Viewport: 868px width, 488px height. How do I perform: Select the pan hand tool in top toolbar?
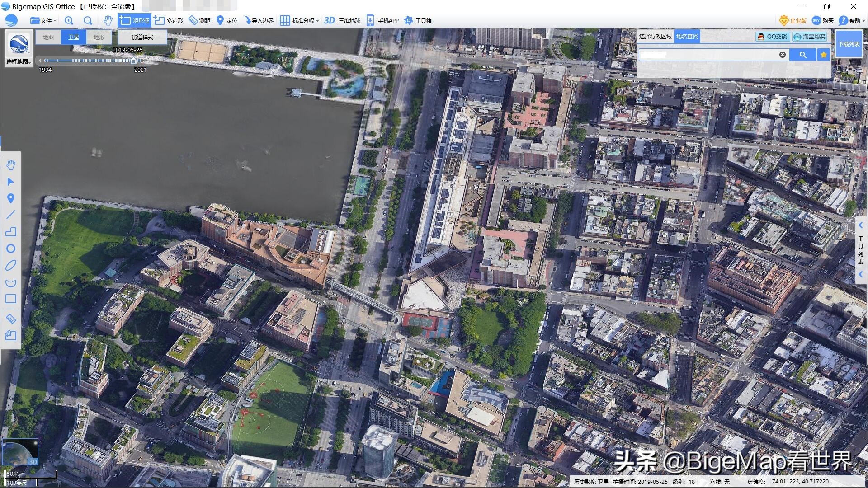click(x=108, y=20)
